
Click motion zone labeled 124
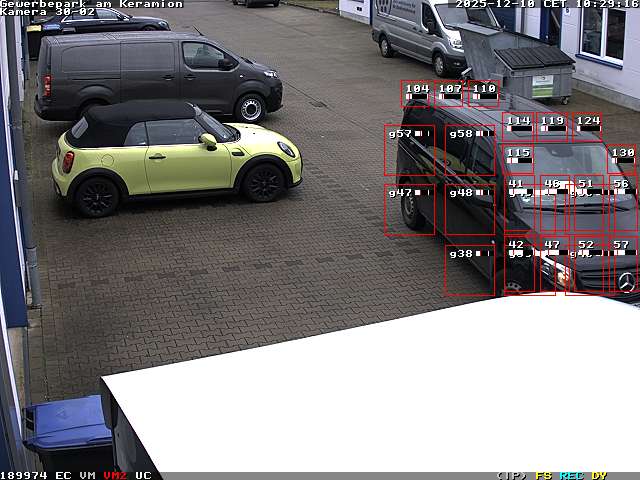pyautogui.click(x=588, y=125)
